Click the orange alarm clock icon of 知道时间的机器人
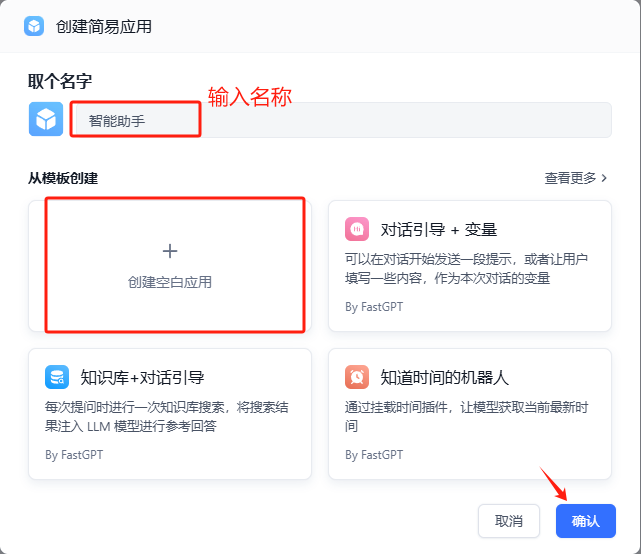 [357, 377]
